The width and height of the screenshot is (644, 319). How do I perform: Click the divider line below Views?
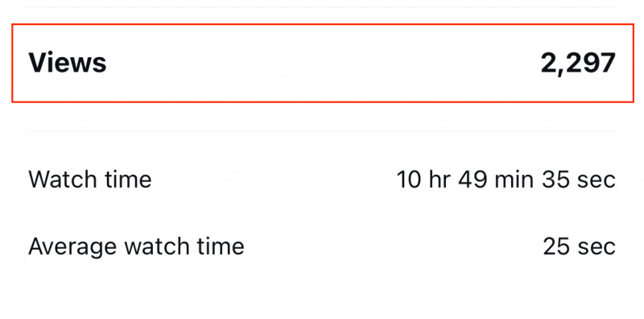(x=322, y=131)
